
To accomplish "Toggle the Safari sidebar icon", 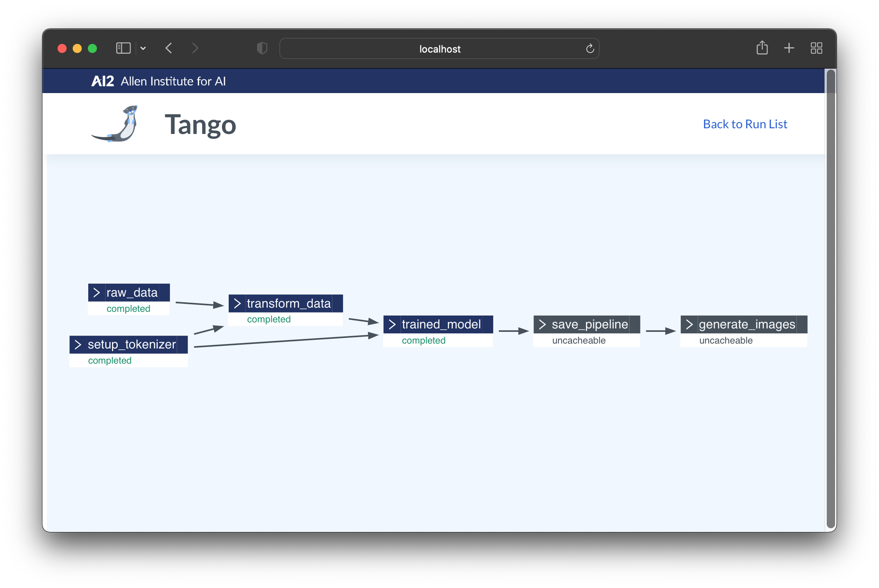I will [123, 48].
